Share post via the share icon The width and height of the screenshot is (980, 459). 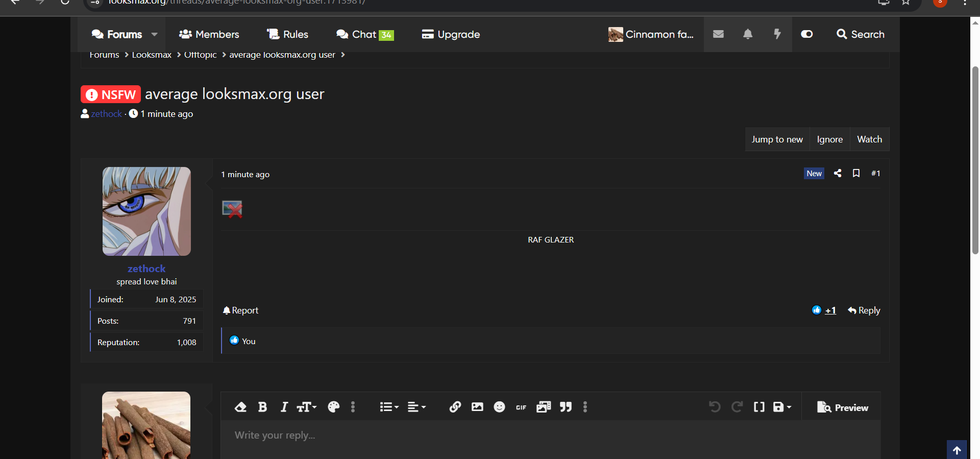click(x=838, y=173)
